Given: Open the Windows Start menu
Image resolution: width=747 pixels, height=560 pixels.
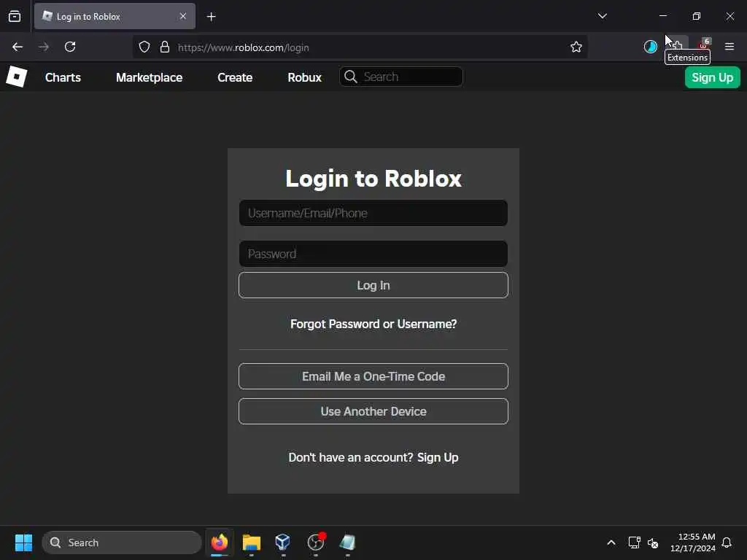Looking at the screenshot, I should (23, 542).
